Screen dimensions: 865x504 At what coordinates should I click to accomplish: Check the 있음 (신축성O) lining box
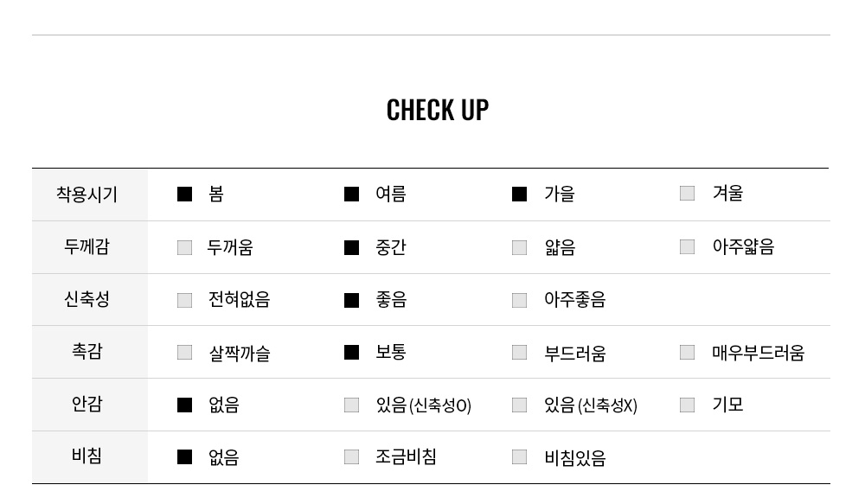[x=351, y=405]
